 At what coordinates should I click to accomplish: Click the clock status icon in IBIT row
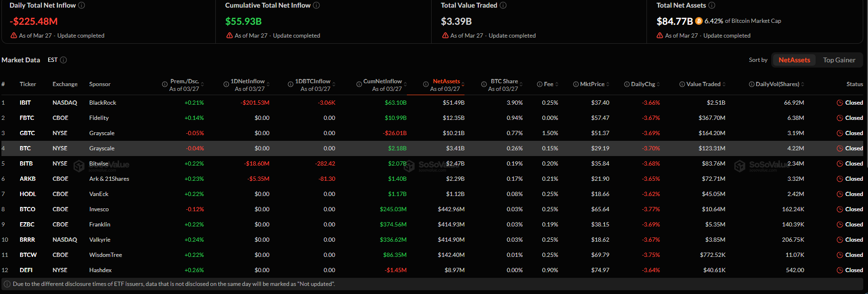click(840, 103)
